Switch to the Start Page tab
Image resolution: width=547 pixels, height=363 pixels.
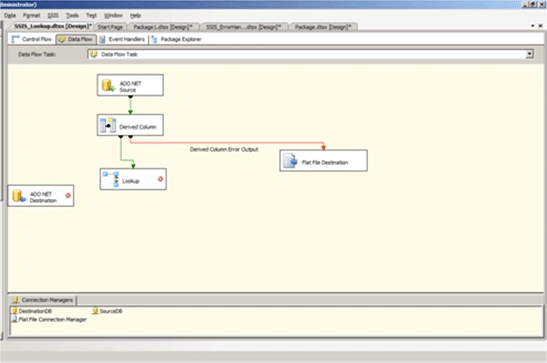(110, 27)
